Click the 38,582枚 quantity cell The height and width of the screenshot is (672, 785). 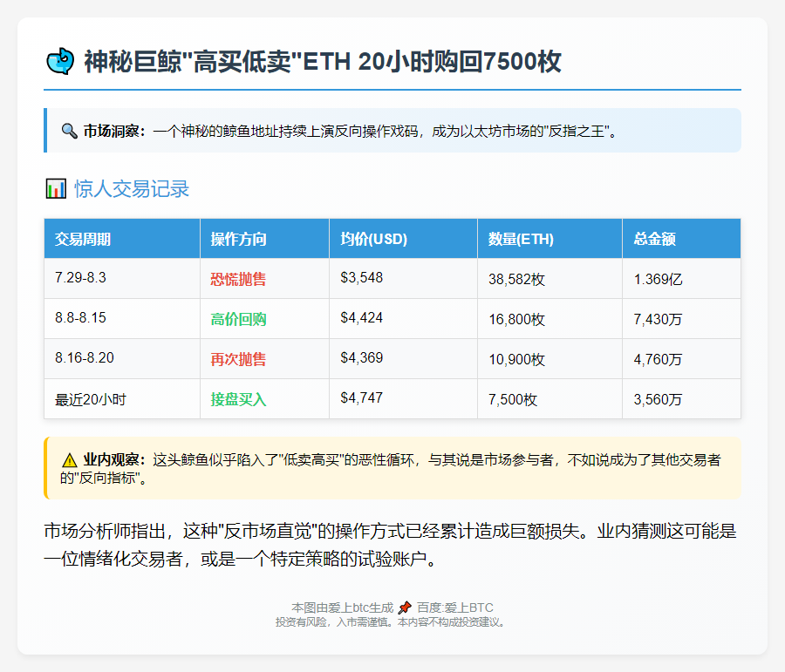516,280
